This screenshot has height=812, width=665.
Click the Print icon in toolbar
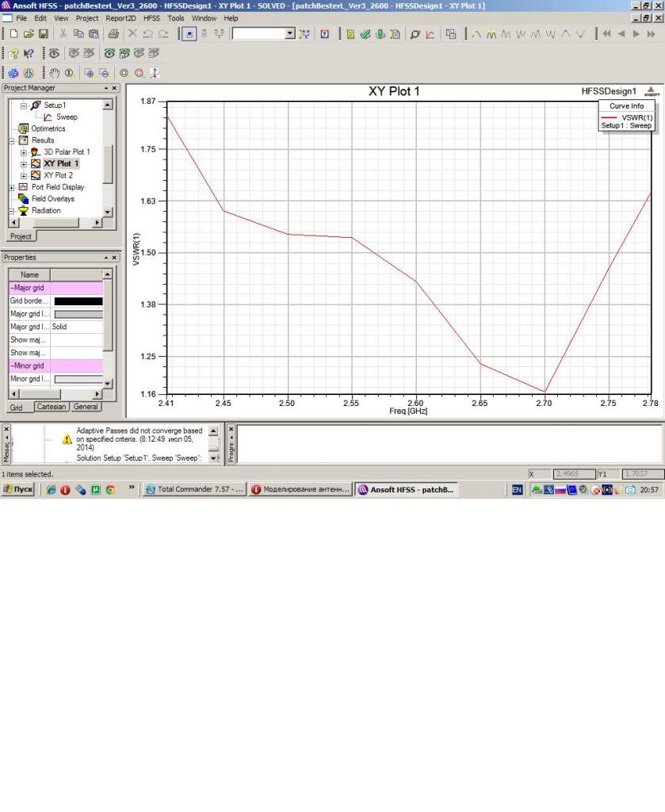pyautogui.click(x=113, y=34)
